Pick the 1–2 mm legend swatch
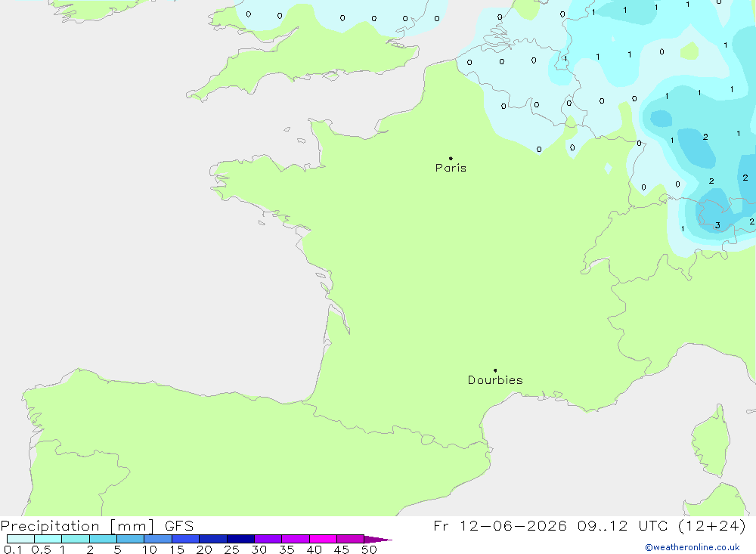 point(76,539)
